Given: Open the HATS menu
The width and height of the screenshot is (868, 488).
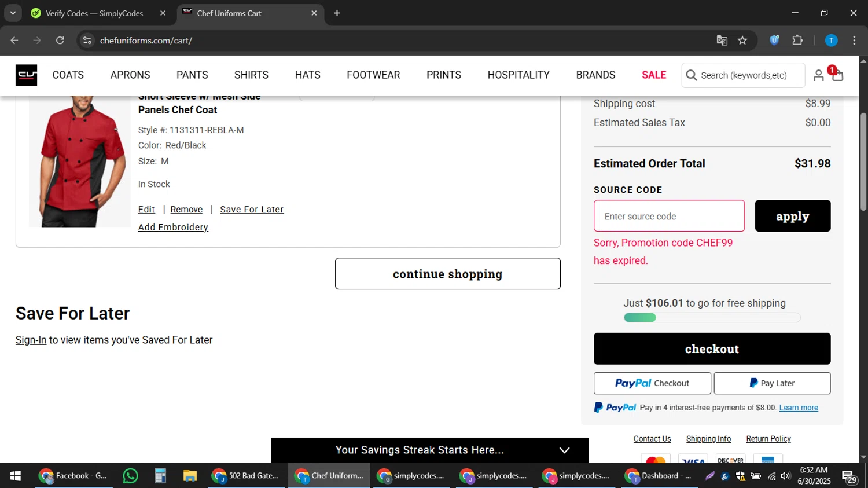Looking at the screenshot, I should point(308,75).
